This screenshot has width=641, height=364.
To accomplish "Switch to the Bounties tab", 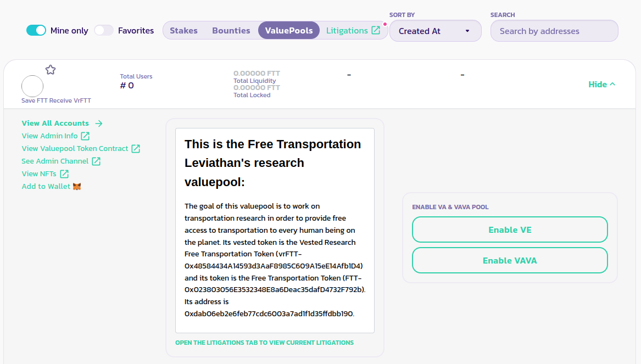I will [x=231, y=31].
